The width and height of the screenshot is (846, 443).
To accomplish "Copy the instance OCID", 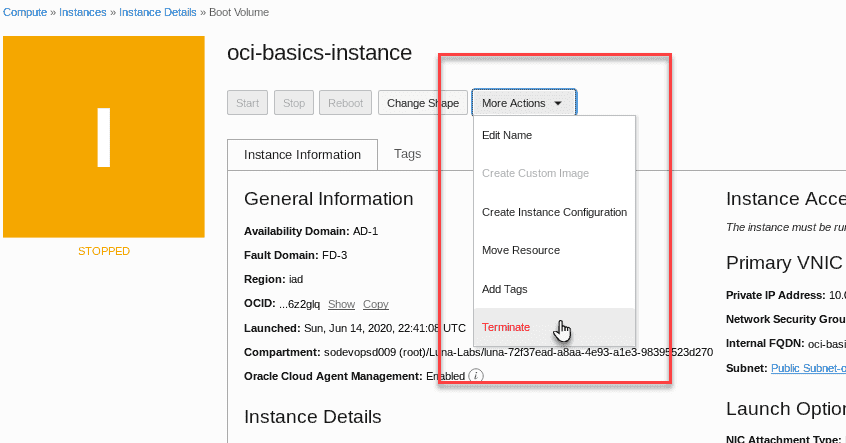I will point(376,304).
